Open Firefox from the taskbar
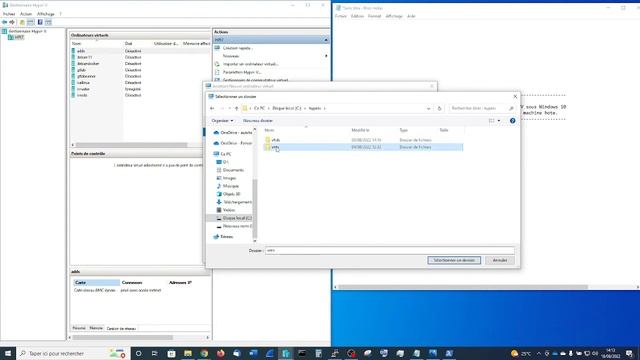This screenshot has height=360, width=640. pos(220,353)
